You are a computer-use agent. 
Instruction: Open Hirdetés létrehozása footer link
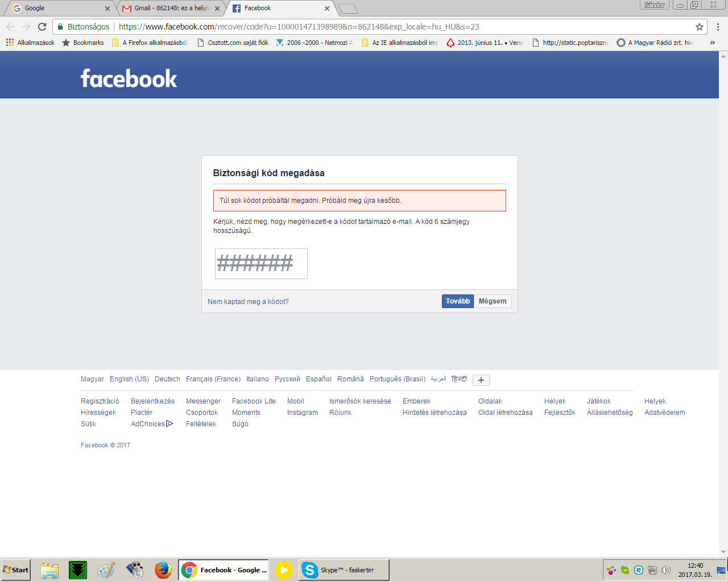pos(435,413)
